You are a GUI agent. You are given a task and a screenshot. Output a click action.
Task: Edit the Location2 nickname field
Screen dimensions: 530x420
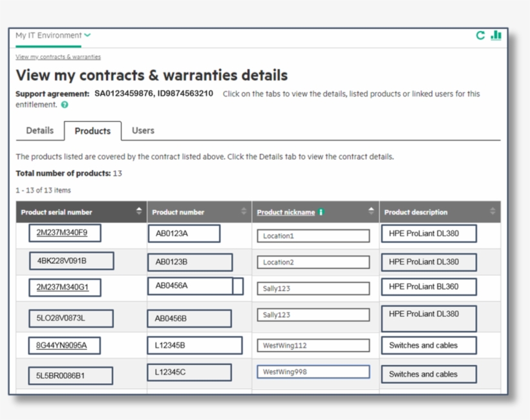coord(313,262)
